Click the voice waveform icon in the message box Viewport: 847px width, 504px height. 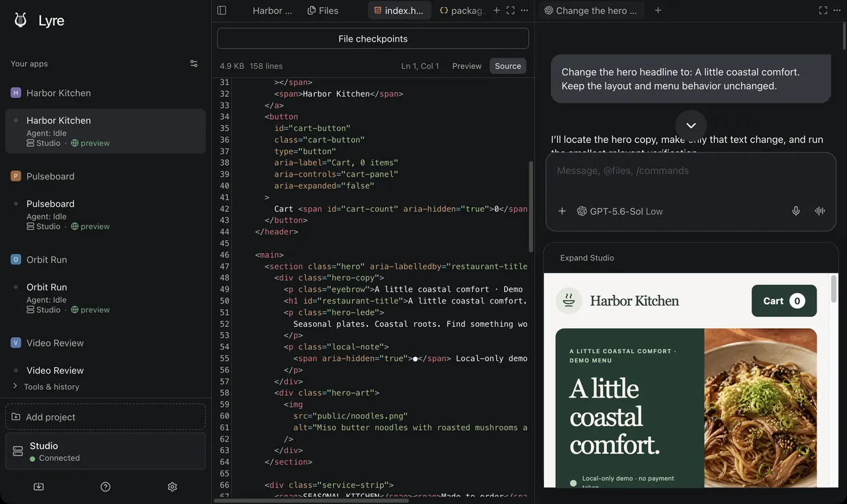coord(820,211)
